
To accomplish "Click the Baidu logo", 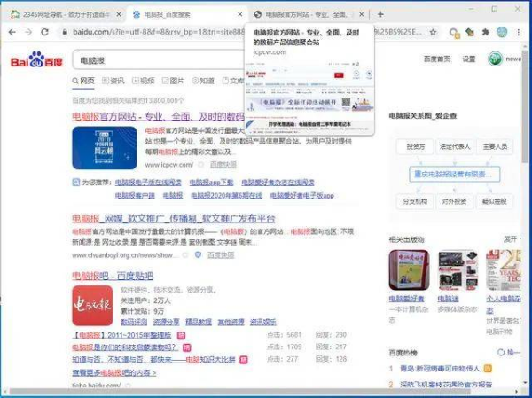I will tap(36, 60).
